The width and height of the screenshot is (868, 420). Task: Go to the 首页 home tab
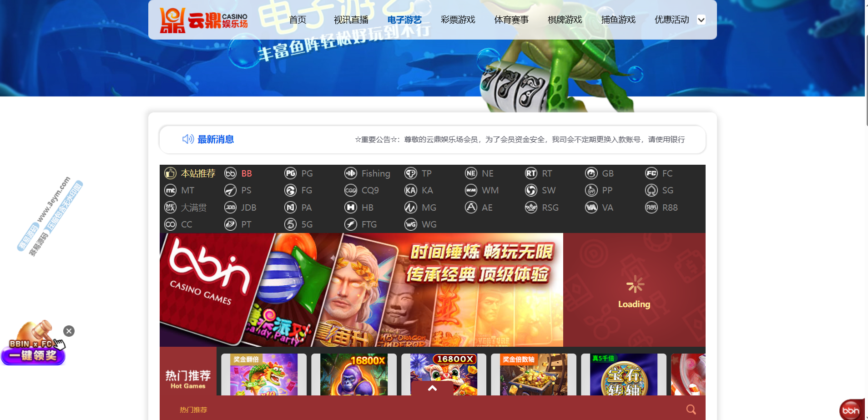coord(298,20)
